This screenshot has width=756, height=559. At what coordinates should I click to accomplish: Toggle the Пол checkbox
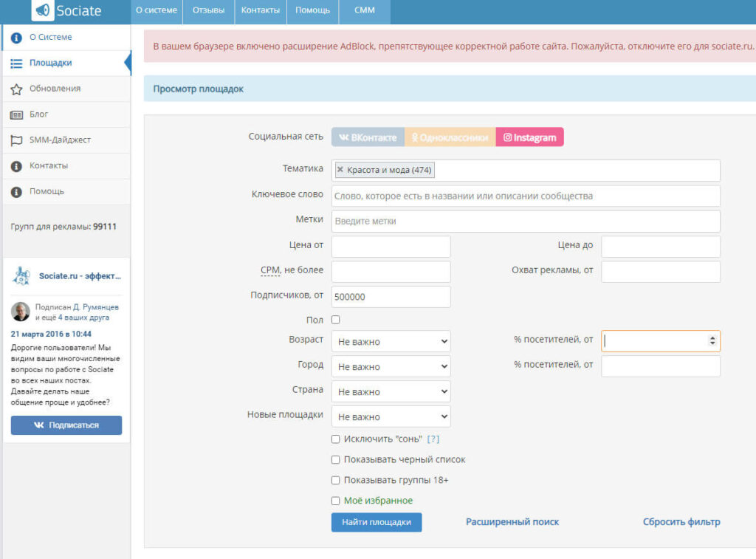point(336,320)
